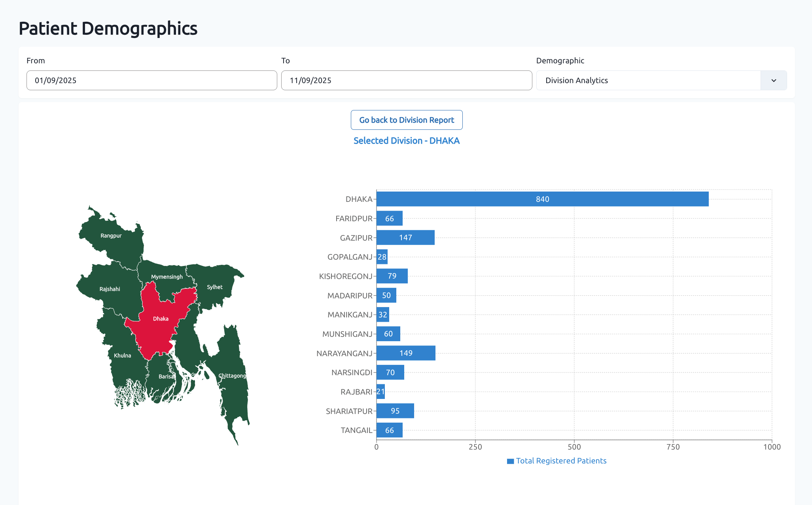Click the TANGAIL axis label
812x505 pixels.
pos(356,430)
